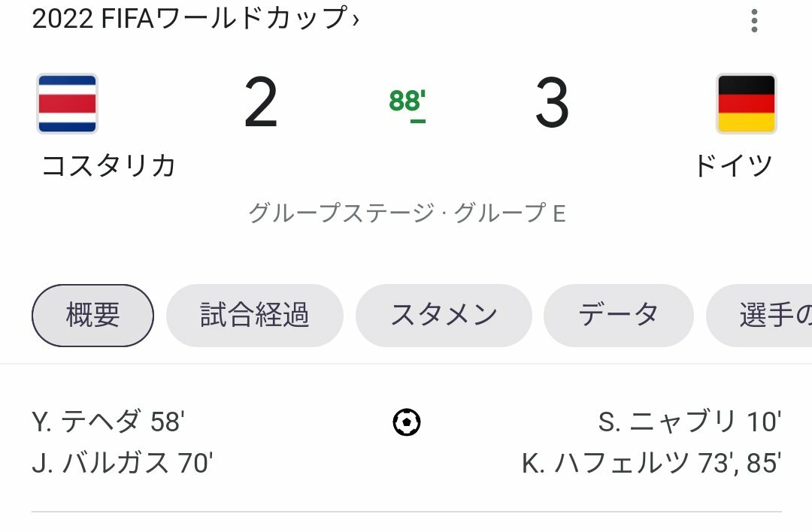Select the 概要 tab
This screenshot has height=532, width=812.
coord(92,316)
